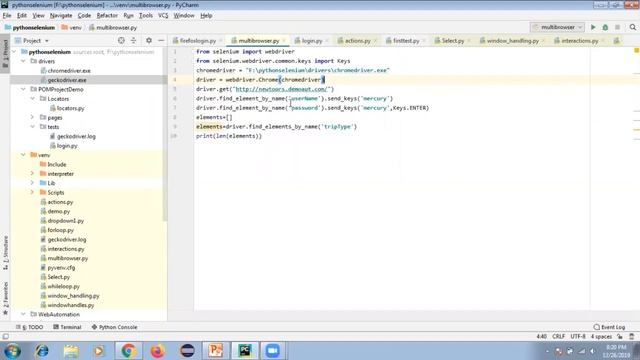Close the multibrowser.py tab

tap(284, 41)
